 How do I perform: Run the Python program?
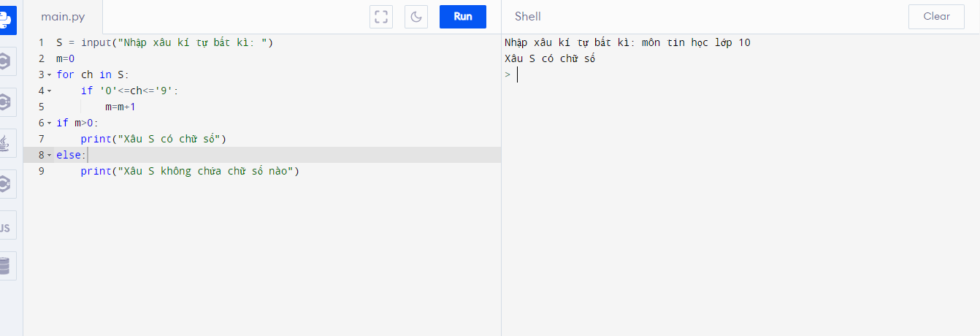462,17
